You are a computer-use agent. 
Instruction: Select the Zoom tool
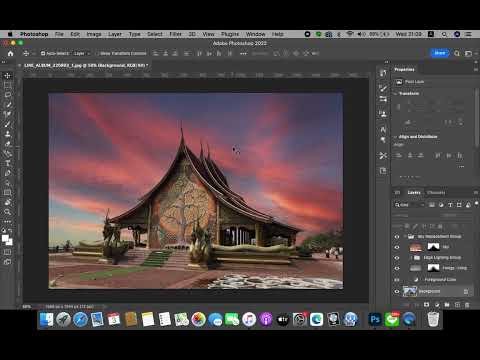coord(7,212)
